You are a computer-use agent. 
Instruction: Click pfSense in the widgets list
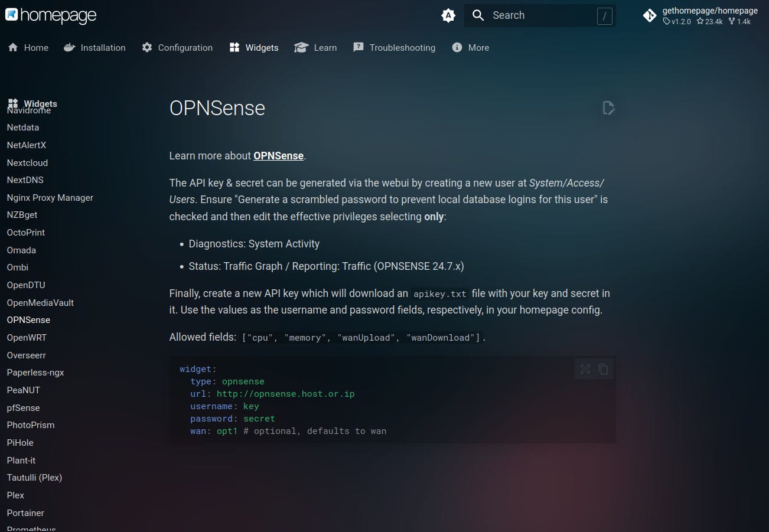[24, 408]
